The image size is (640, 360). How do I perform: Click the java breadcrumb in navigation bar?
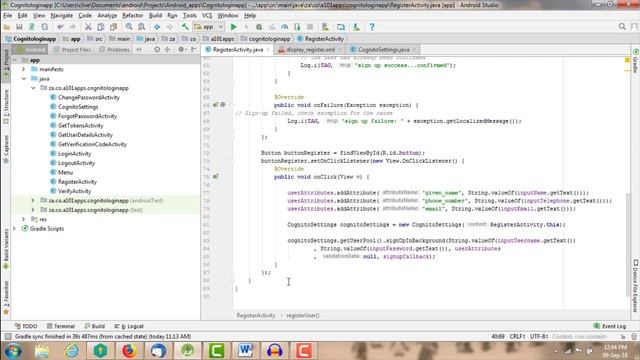(x=146, y=39)
